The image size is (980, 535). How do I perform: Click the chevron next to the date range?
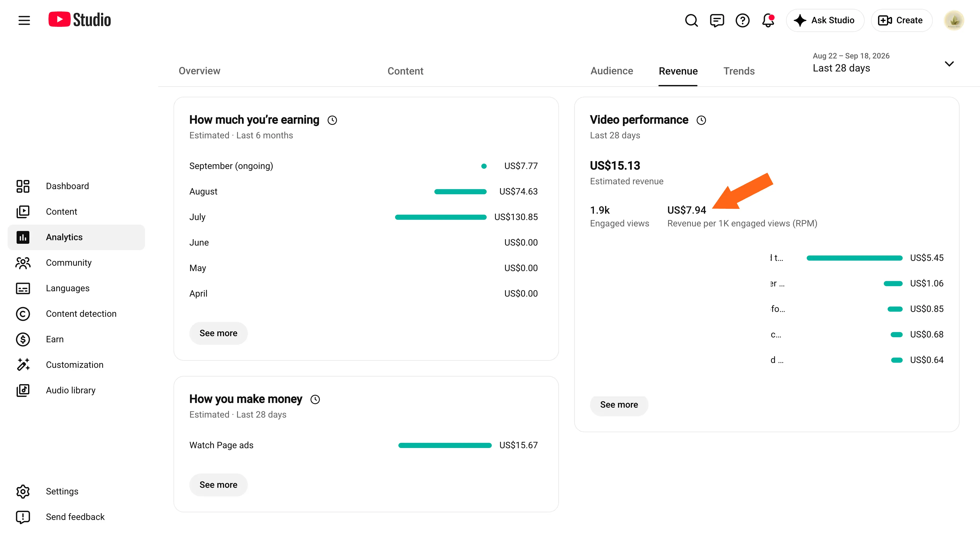click(x=949, y=64)
